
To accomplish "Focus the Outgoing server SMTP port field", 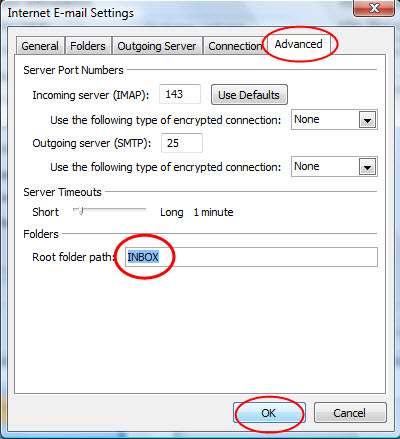I will click(x=182, y=143).
